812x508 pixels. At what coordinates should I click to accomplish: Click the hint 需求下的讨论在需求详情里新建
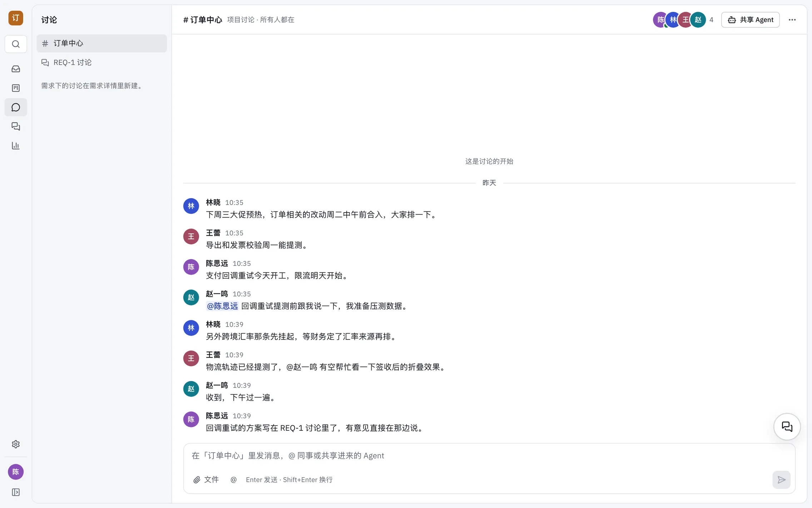click(93, 86)
